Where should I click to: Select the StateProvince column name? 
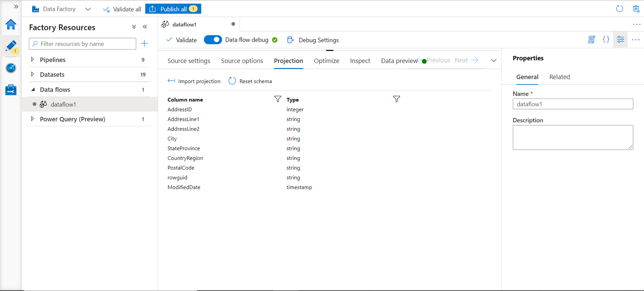(x=184, y=148)
